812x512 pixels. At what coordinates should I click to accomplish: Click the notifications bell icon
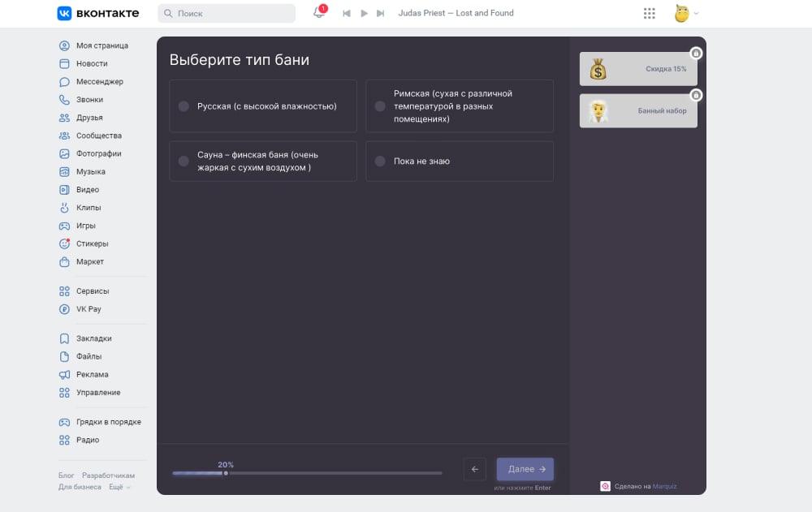319,13
